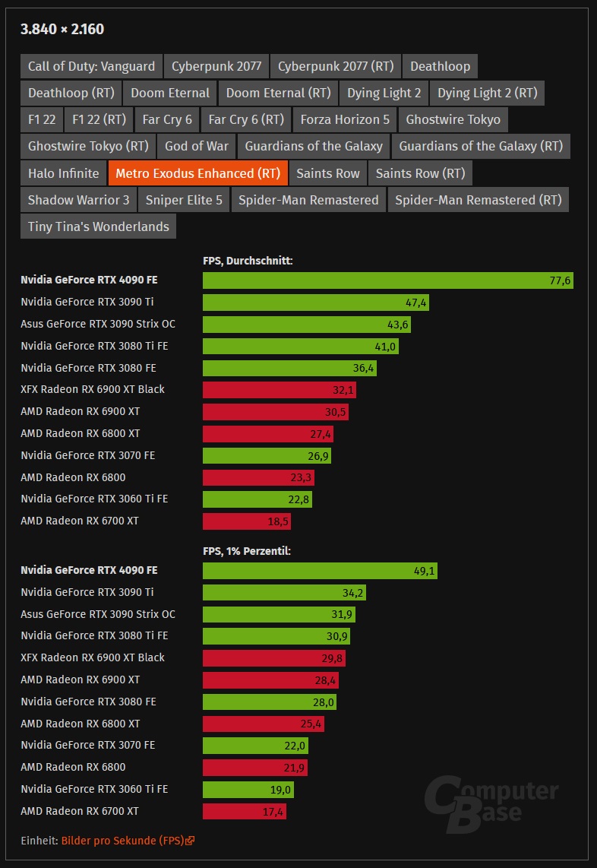Screen dimensions: 597x868
Task: Switch to "Tiny Tina's Wonderlands" results
Action: tap(97, 226)
